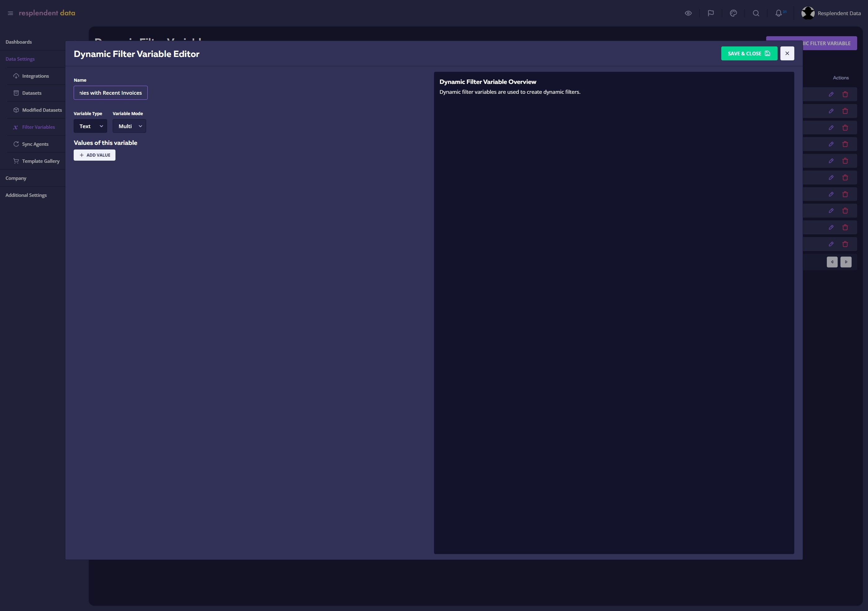Open the theme palette icon
This screenshot has height=611, width=868.
pos(733,13)
